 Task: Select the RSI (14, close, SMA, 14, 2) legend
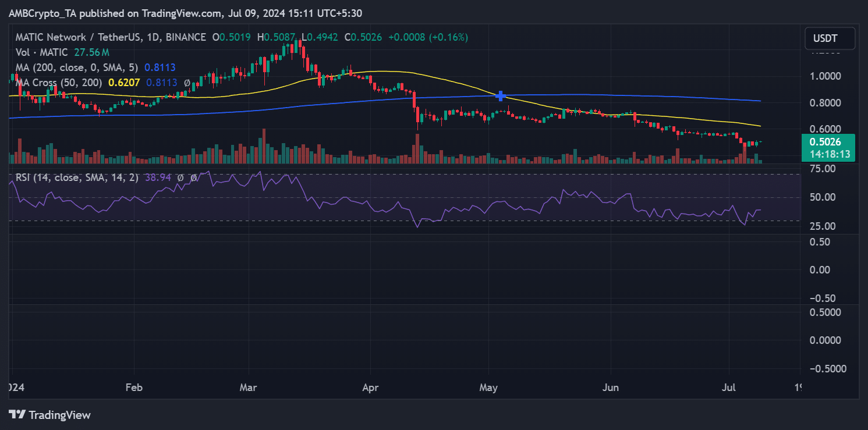click(77, 177)
